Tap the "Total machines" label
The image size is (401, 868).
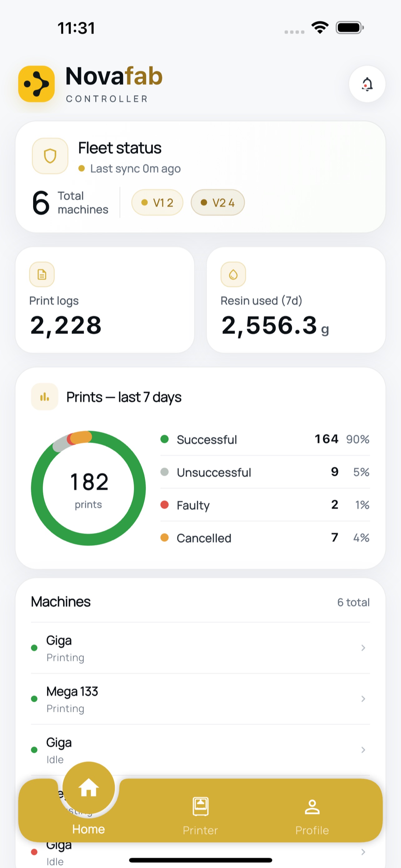(83, 202)
